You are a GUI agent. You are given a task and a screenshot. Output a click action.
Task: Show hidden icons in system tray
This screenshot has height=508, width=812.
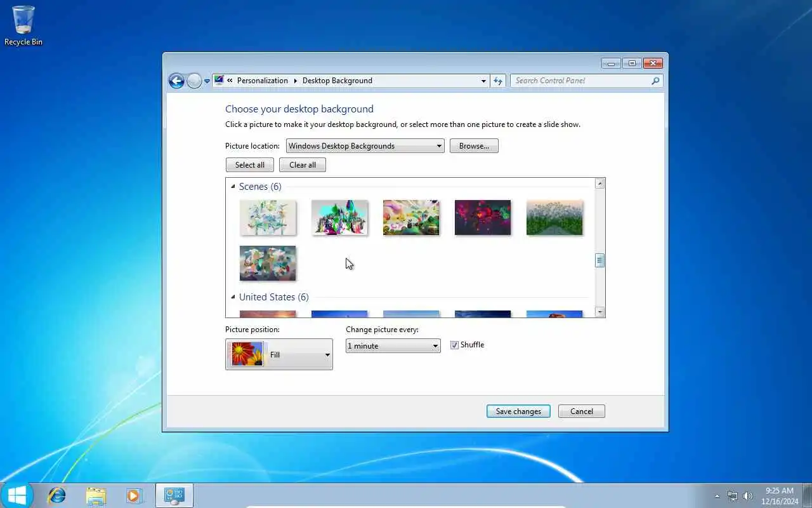(717, 496)
